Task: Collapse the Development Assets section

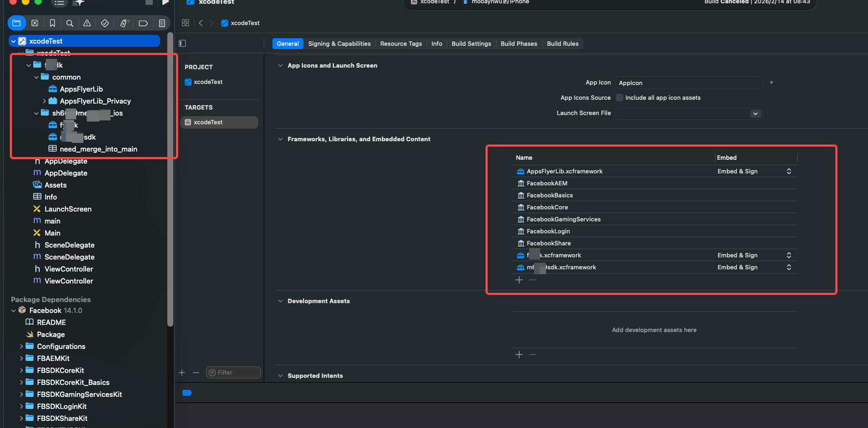Action: click(281, 301)
